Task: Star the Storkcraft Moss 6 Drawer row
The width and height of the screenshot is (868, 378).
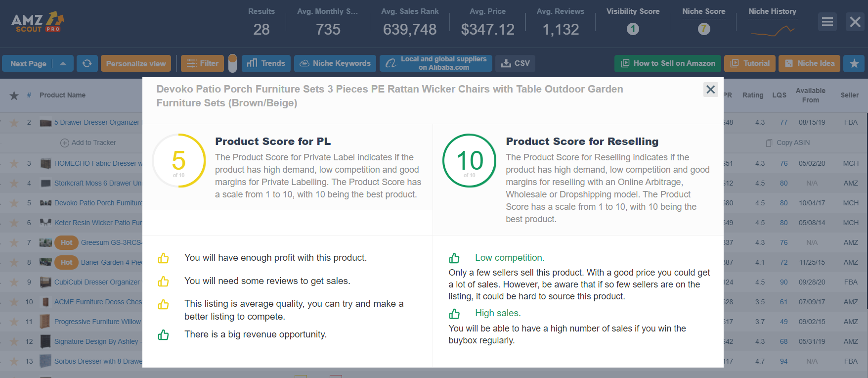Action: (14, 183)
